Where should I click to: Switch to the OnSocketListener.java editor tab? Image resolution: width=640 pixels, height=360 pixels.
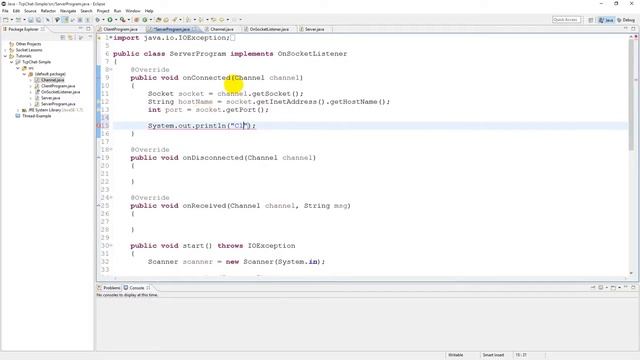click(266, 29)
